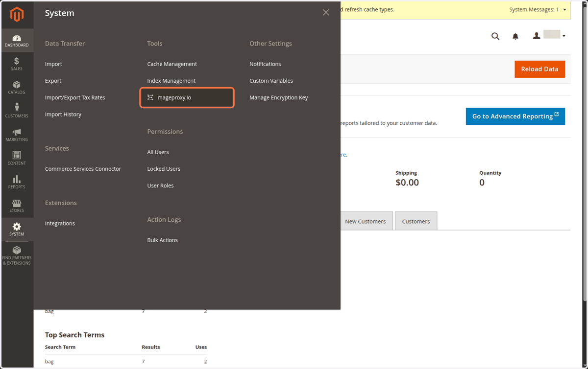Select the mageproxy.io menu entry
Screen dimensions: 588x369
187,97
